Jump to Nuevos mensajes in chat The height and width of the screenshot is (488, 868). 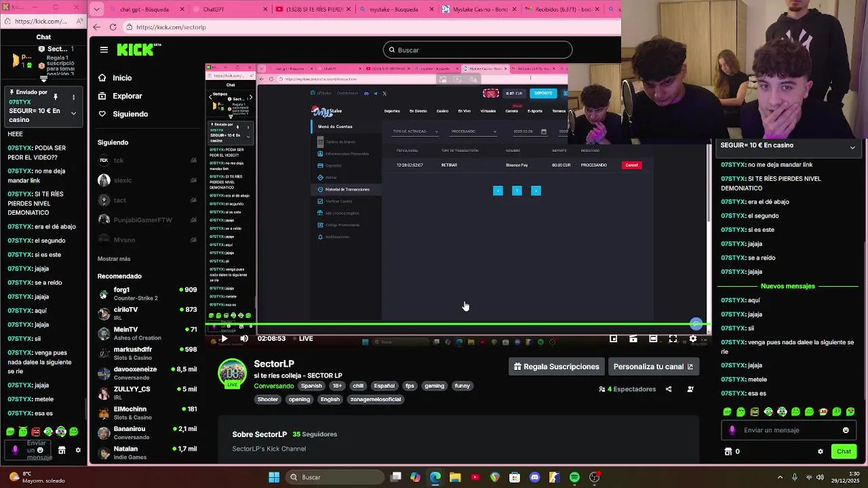tap(788, 286)
